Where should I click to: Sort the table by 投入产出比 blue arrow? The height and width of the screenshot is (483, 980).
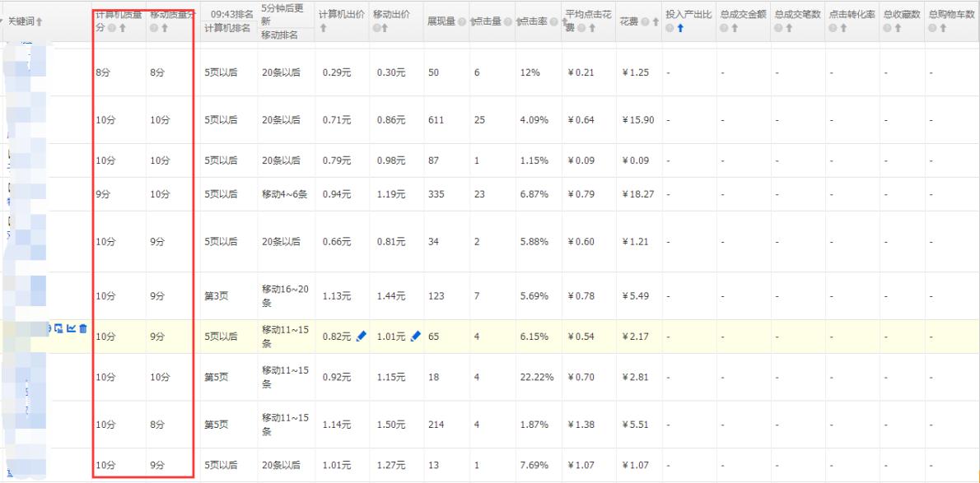680,28
